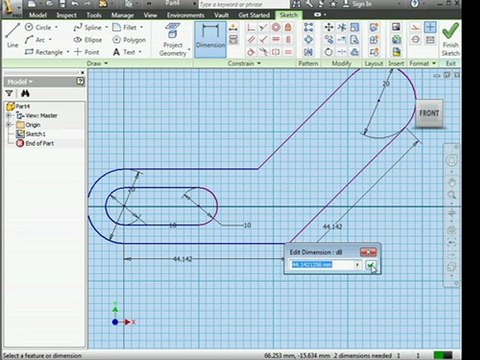
Task: Click Finish Sketch button
Action: 450,39
